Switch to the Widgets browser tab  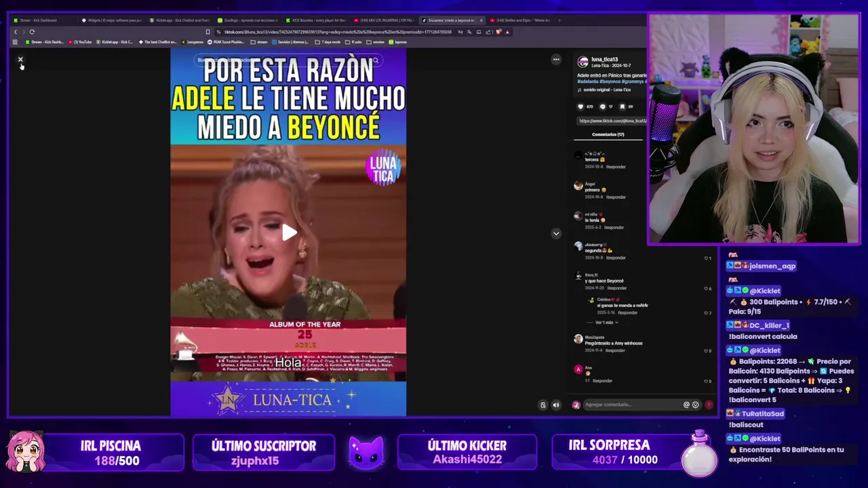pos(113,20)
